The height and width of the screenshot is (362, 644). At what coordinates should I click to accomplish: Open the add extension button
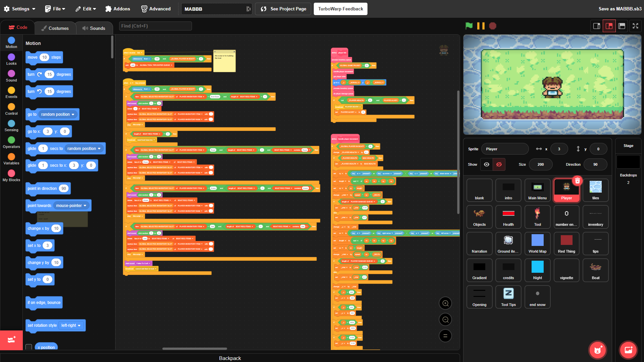pos(11,340)
